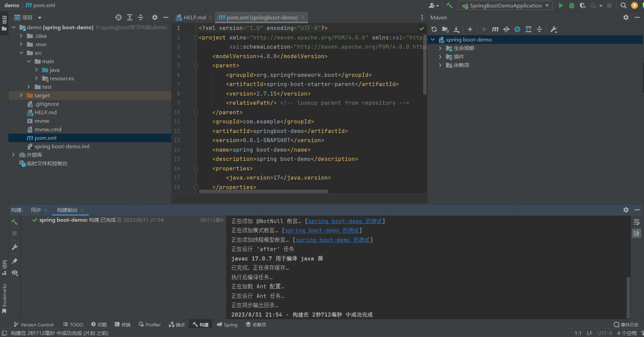Viewport: 644px width, 337px height.
Task: Open Project panel gear settings
Action: coord(155,17)
